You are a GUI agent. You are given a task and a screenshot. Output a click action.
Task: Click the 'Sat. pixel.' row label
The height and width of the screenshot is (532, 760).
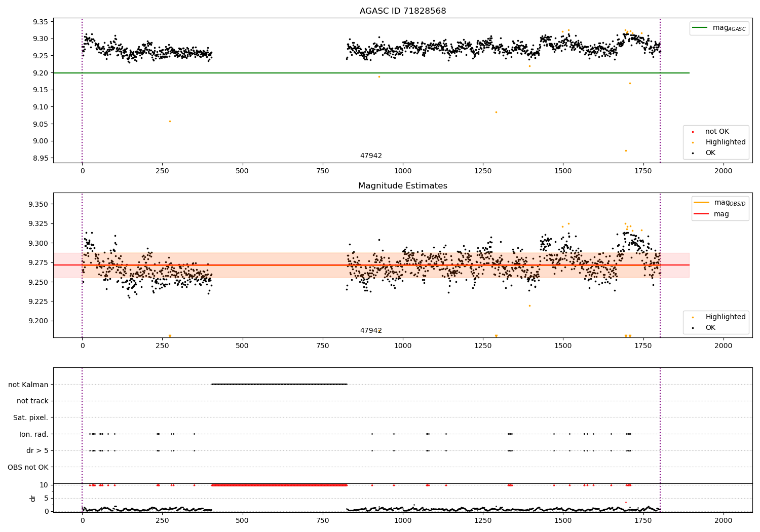tap(30, 417)
